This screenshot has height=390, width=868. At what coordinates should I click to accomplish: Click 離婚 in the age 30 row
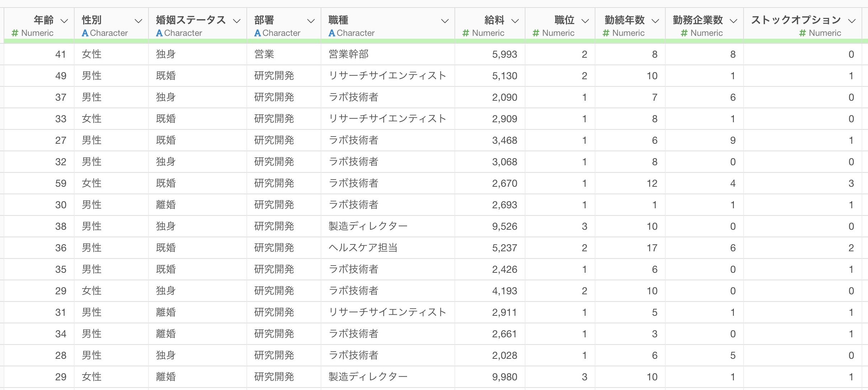[166, 205]
